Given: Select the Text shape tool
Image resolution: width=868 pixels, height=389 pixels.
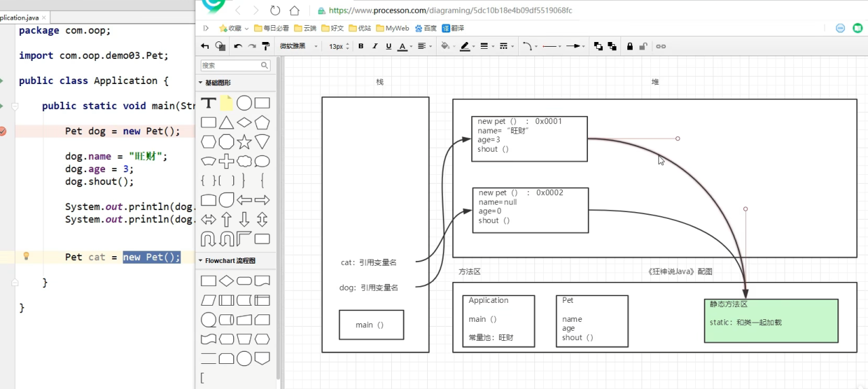Looking at the screenshot, I should [208, 103].
